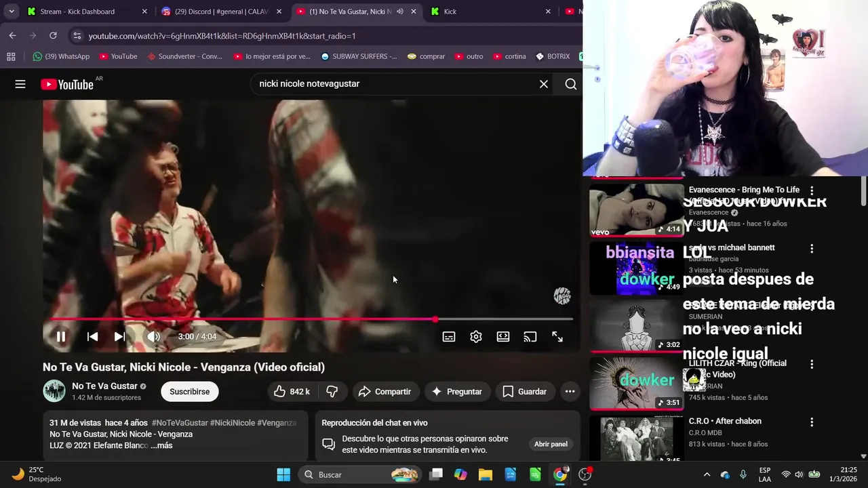
Task: Share the video via Compartir
Action: 384,391
